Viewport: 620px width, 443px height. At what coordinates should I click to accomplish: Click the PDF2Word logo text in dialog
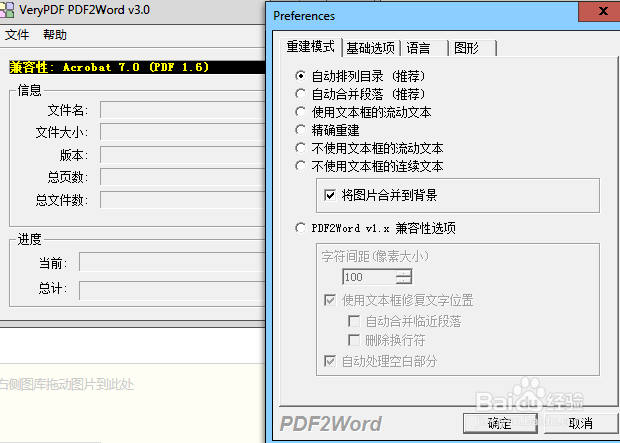(331, 424)
